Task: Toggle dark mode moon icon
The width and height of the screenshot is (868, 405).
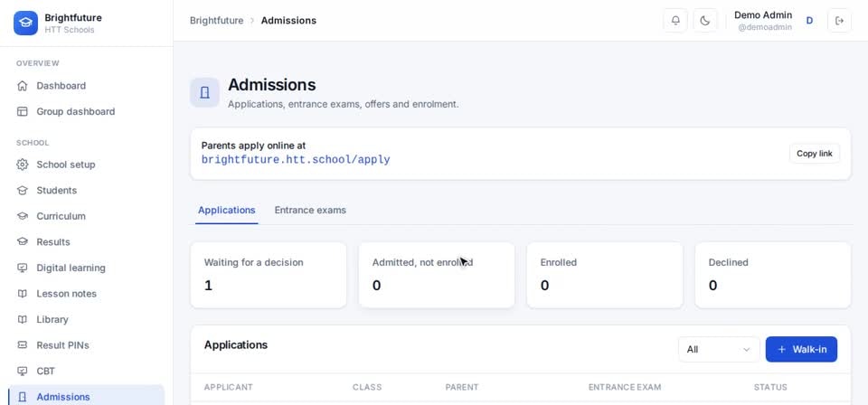Action: click(x=704, y=21)
